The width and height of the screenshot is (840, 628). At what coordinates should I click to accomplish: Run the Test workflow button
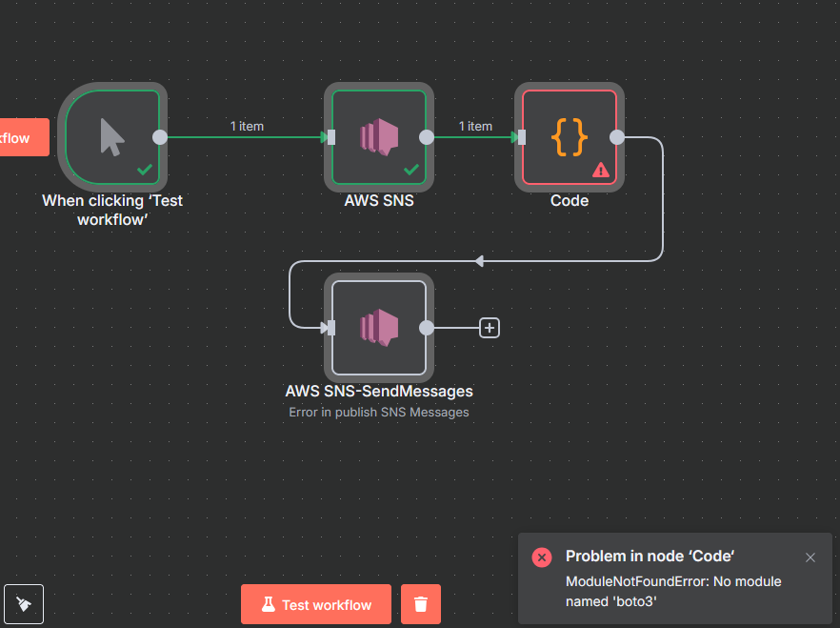[x=316, y=604]
